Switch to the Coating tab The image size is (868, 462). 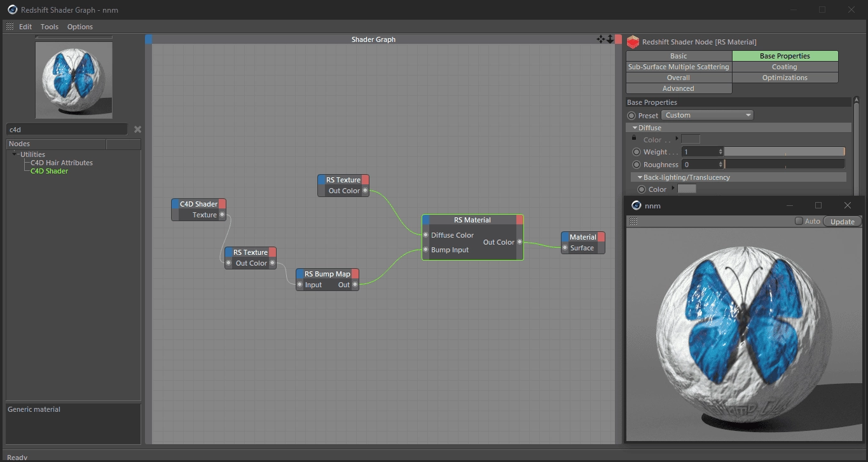[785, 67]
